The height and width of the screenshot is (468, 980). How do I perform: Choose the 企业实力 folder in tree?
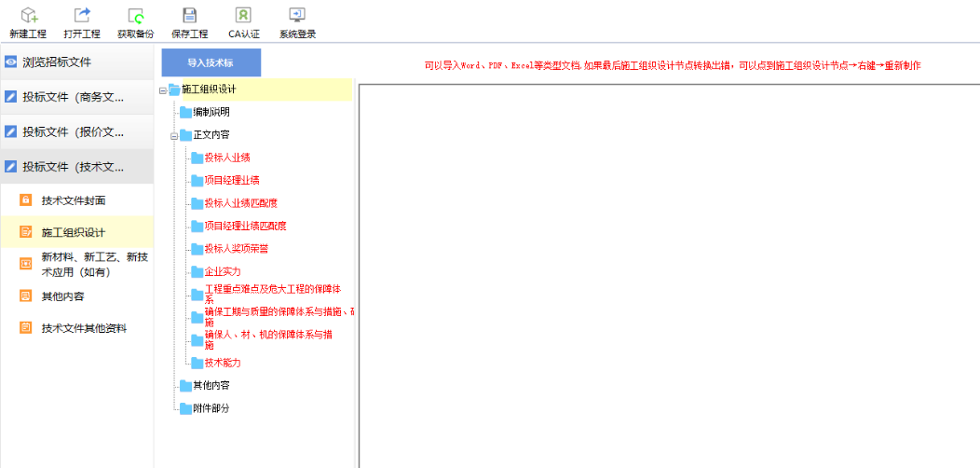tap(222, 271)
